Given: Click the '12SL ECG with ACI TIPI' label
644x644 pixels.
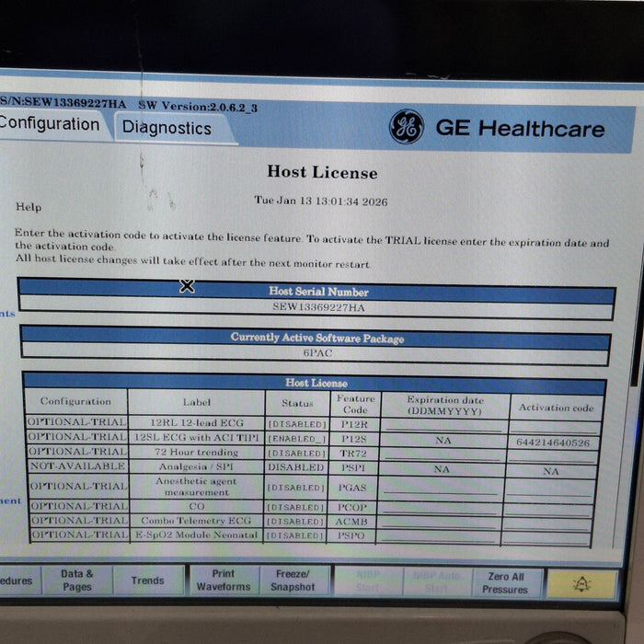Looking at the screenshot, I should [x=197, y=437].
